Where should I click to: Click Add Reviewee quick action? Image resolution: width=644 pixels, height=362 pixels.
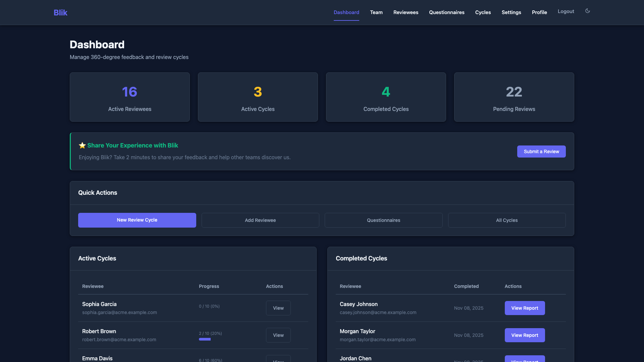260,220
